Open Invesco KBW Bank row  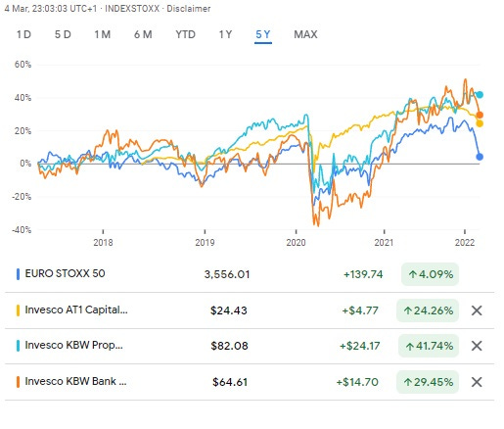(x=250, y=382)
